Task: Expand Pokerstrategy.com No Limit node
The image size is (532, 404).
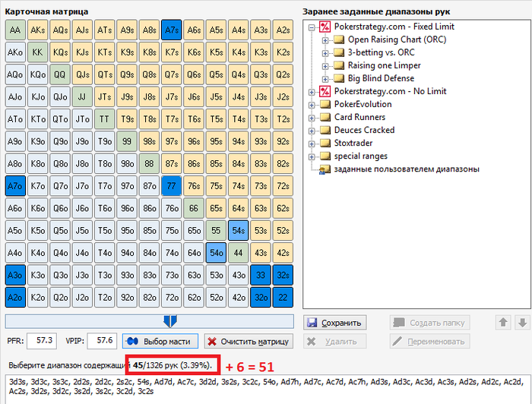Action: click(x=312, y=92)
